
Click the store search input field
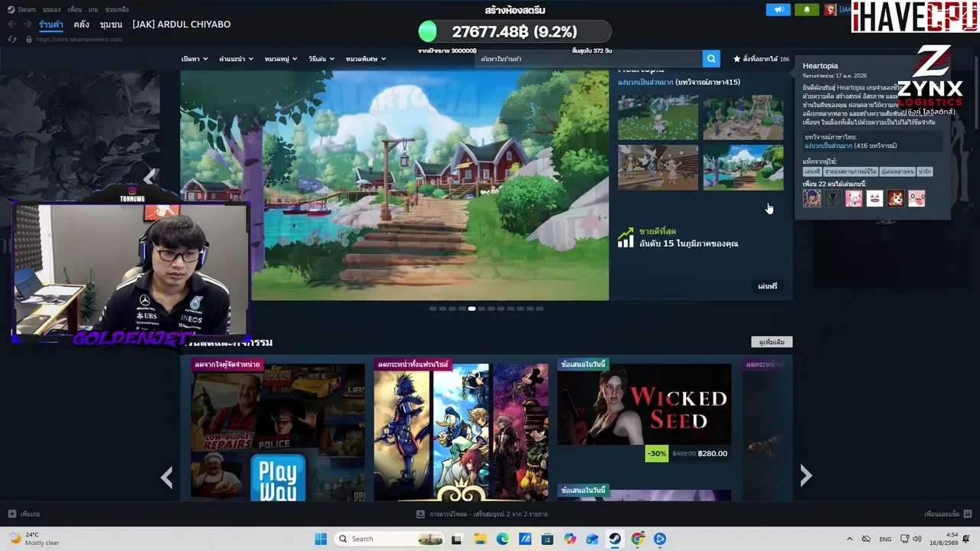(589, 59)
